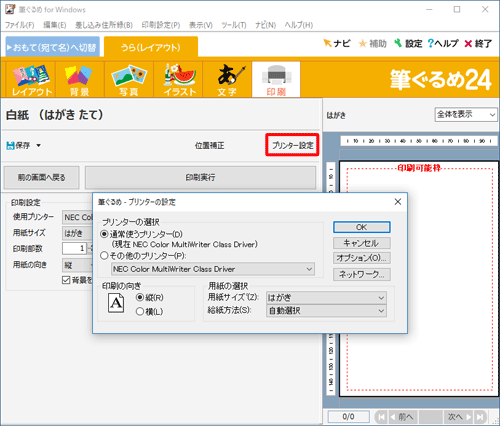500x426 pixels.
Task: Click 前へ previous page button
Action: click(x=403, y=417)
